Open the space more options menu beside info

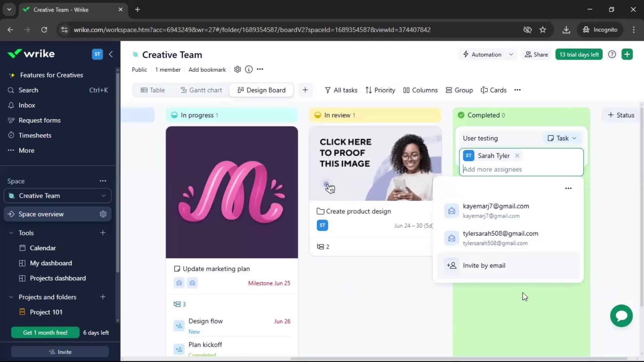point(260,69)
